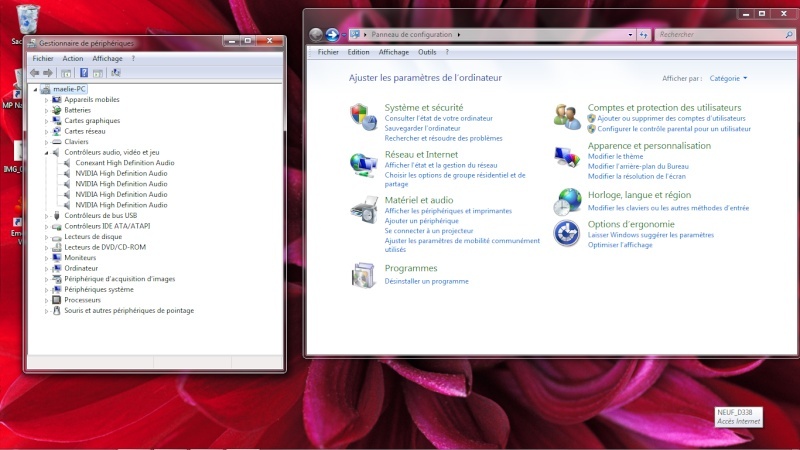The image size is (800, 450).
Task: Open the Afficher par Catégorie dropdown
Action: click(x=728, y=78)
